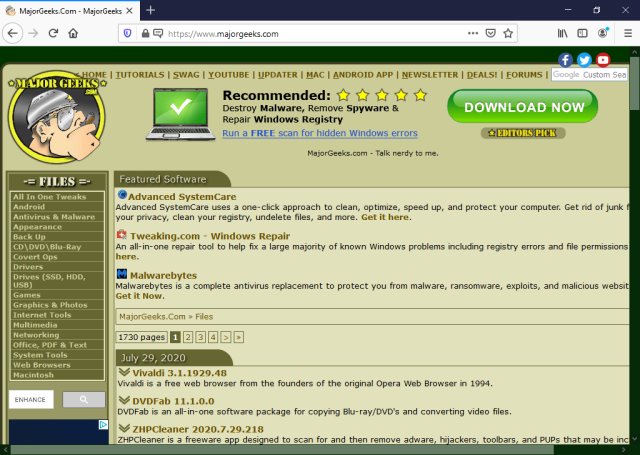Click the green DOWNLOAD NOW button
The width and height of the screenshot is (640, 455).
523,106
